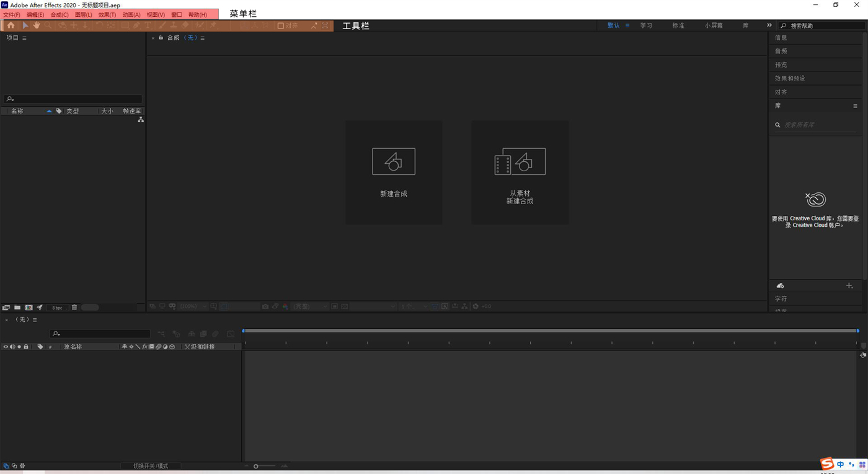Click the new composition icon in Project footer
Screen dimensions: 868x474
pyautogui.click(x=29, y=308)
